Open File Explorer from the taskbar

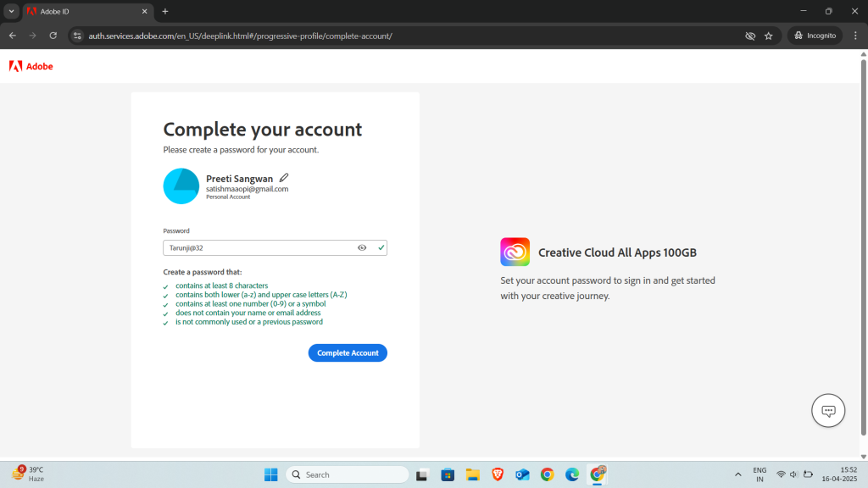point(472,474)
